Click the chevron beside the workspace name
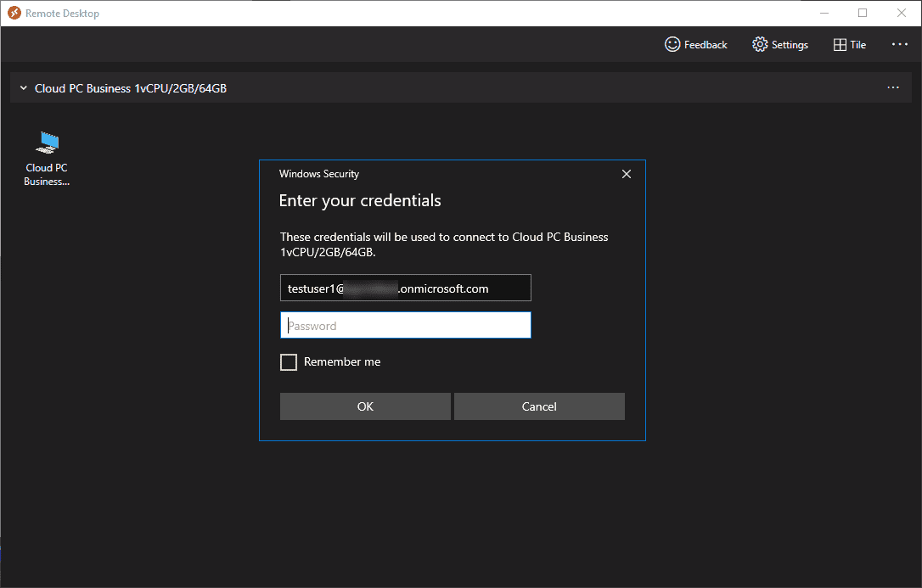 (23, 87)
